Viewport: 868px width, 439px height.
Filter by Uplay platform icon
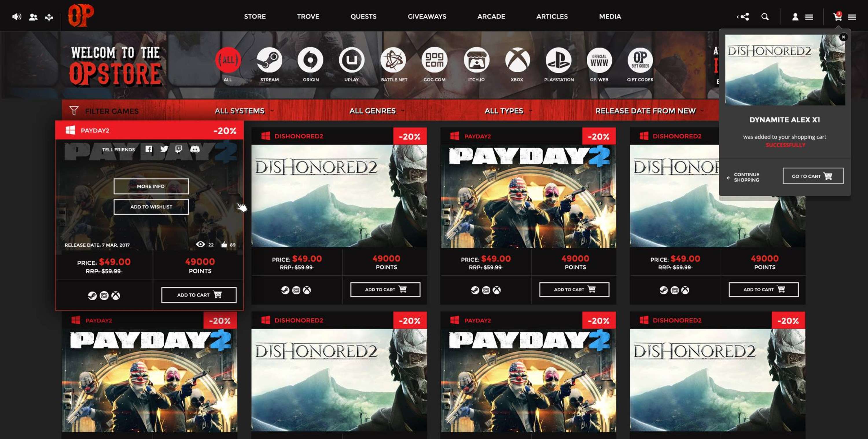352,60
